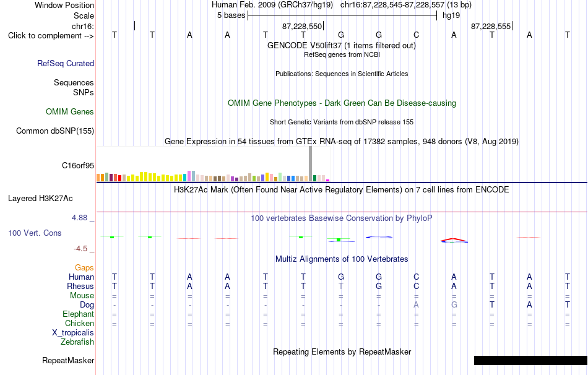Select the Chicken species label
The width and height of the screenshot is (588, 375).
pyautogui.click(x=79, y=323)
